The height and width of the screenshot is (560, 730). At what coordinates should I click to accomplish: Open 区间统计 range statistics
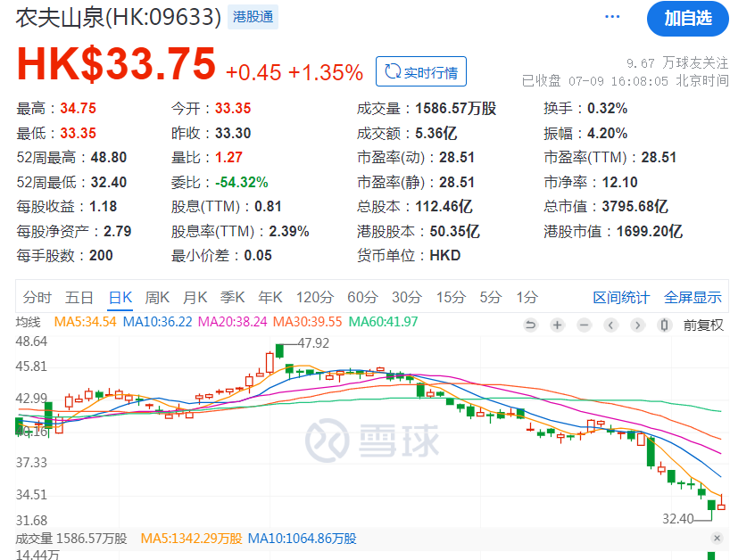(x=621, y=297)
